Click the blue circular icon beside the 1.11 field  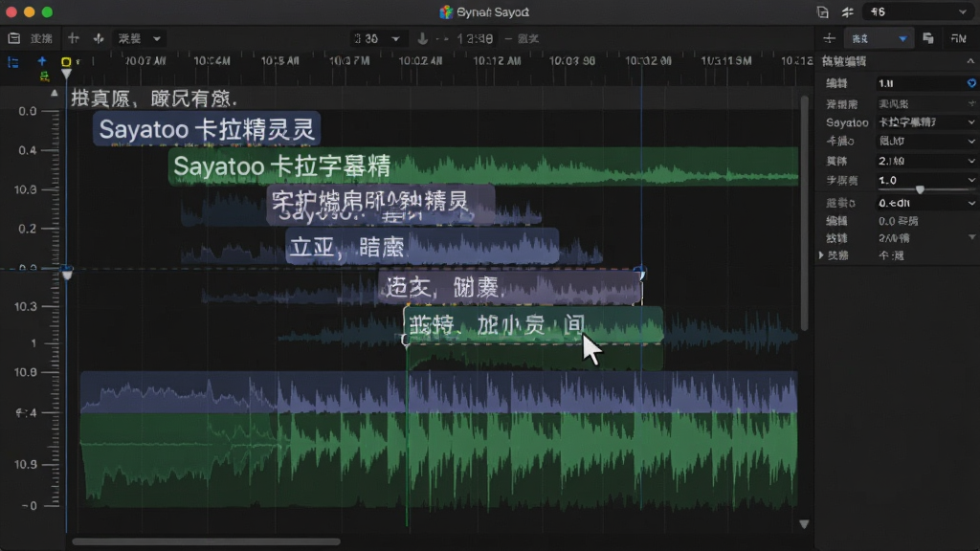(971, 83)
